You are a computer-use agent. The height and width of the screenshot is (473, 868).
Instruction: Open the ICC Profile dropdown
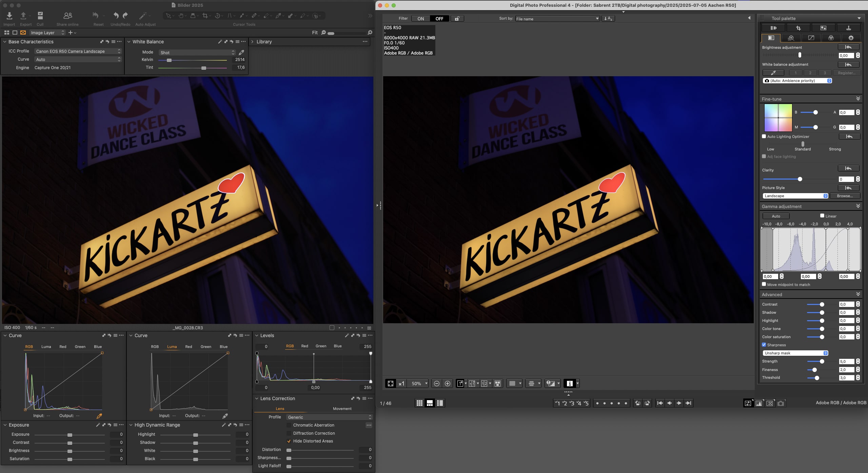tap(78, 51)
